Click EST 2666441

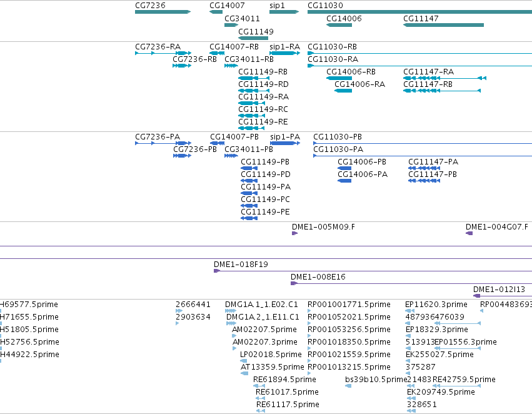[x=193, y=305]
